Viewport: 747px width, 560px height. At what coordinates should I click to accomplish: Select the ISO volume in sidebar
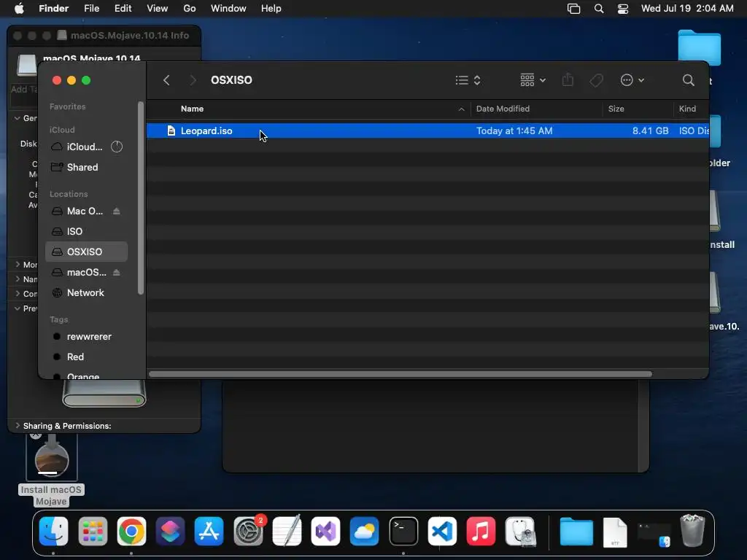tap(87, 231)
